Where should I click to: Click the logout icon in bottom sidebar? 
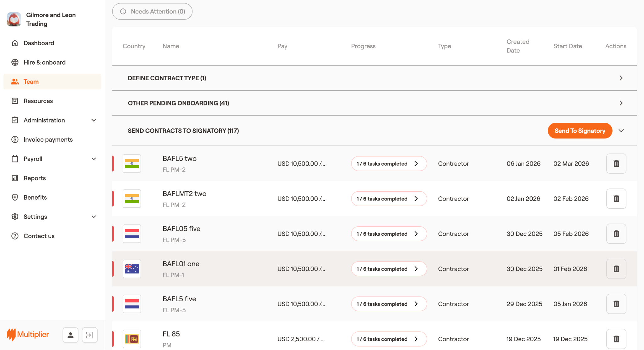[90, 335]
